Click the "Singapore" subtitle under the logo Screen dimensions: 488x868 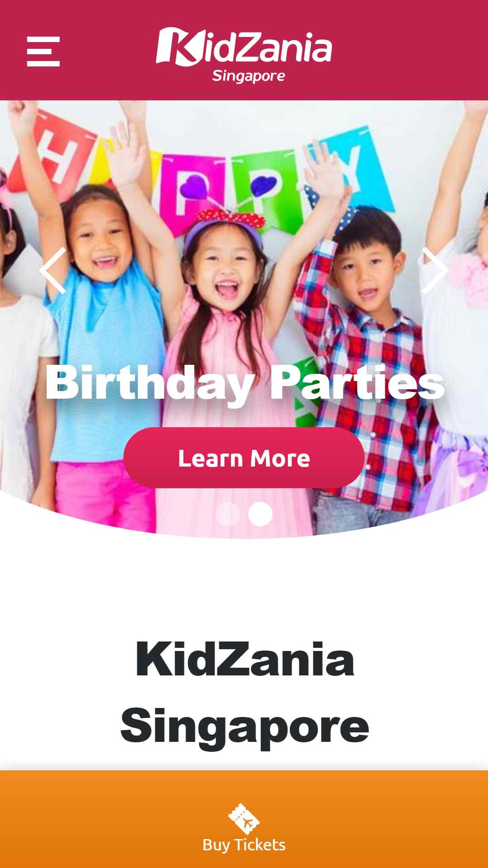(x=249, y=76)
